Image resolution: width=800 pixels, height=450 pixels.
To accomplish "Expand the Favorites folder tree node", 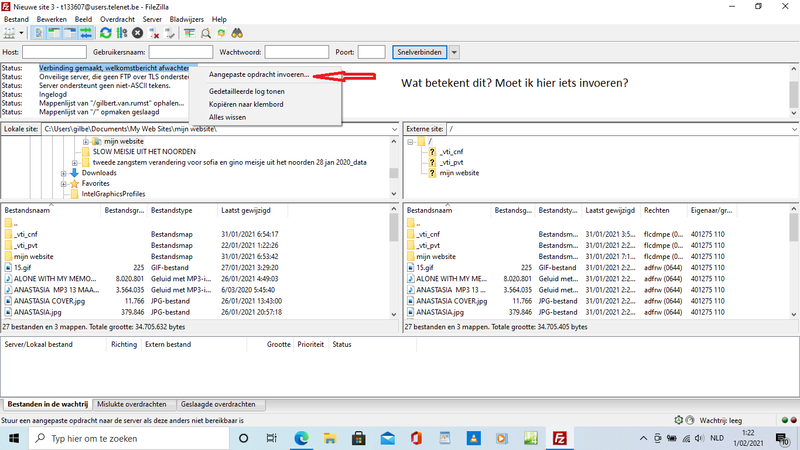I will (63, 184).
